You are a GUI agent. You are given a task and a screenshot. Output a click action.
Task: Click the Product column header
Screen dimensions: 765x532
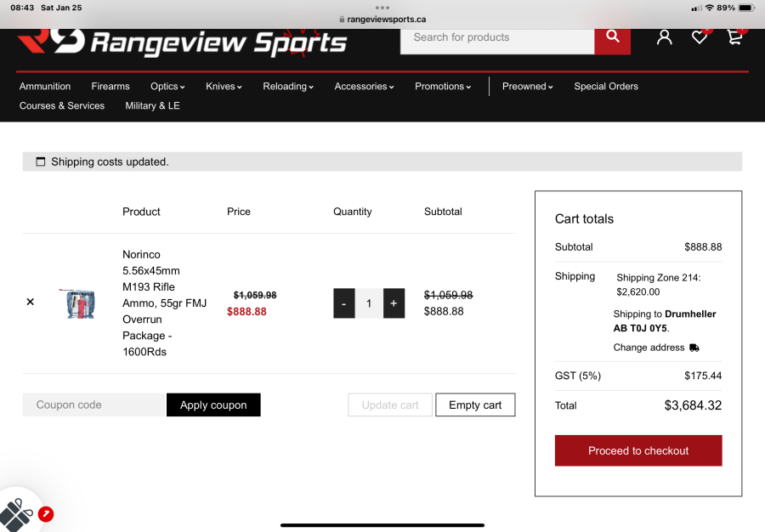[141, 212]
